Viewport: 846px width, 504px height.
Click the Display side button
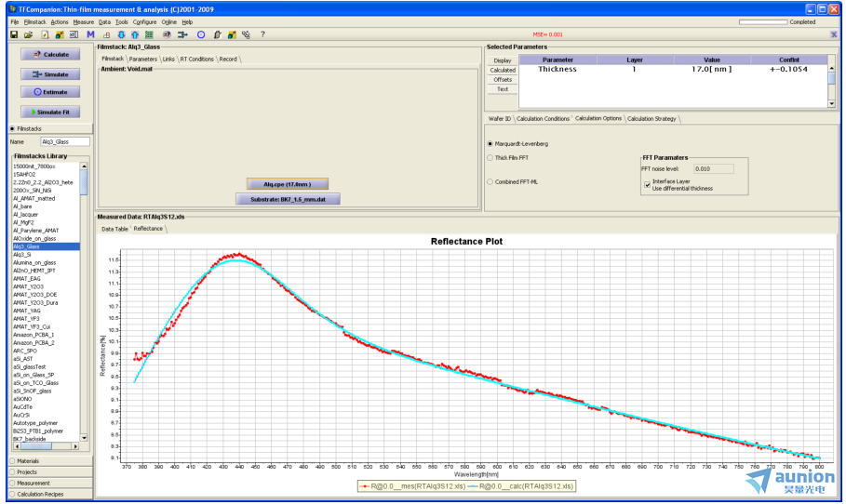[503, 60]
